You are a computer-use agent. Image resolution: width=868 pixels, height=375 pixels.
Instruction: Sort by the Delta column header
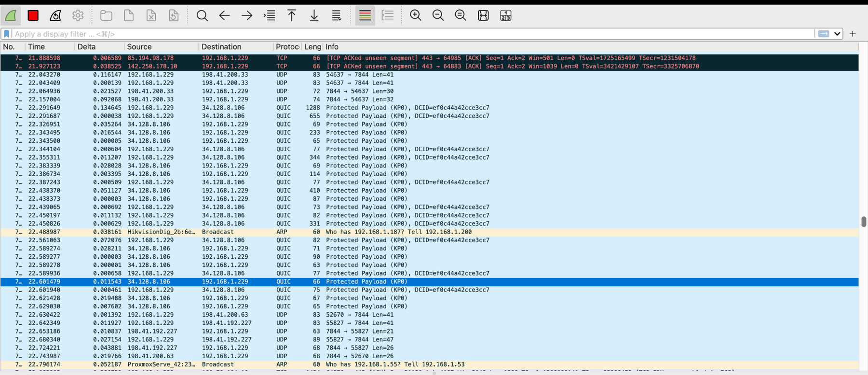click(100, 47)
